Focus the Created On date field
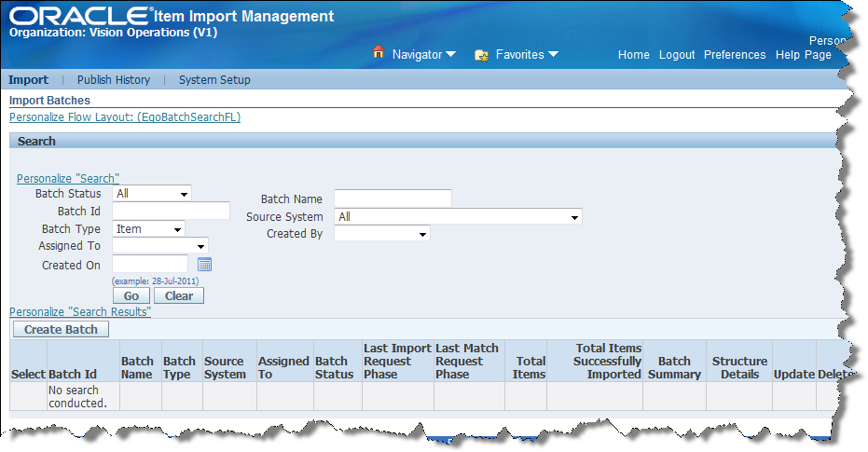The width and height of the screenshot is (868, 452). [x=150, y=265]
